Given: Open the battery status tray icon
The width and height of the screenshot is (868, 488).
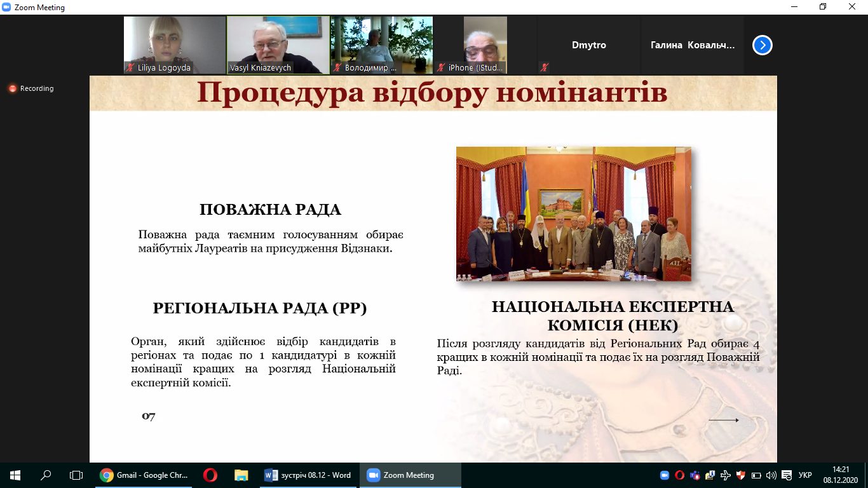Looking at the screenshot, I should point(756,475).
